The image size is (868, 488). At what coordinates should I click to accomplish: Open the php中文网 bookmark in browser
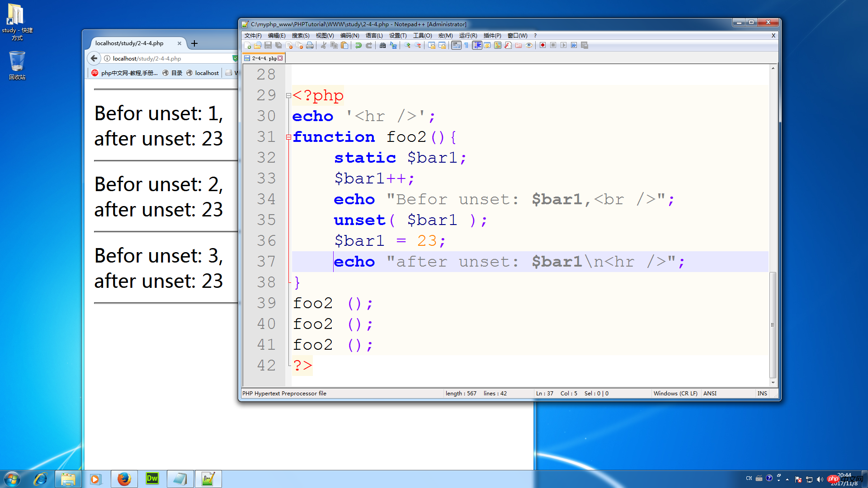coord(125,73)
